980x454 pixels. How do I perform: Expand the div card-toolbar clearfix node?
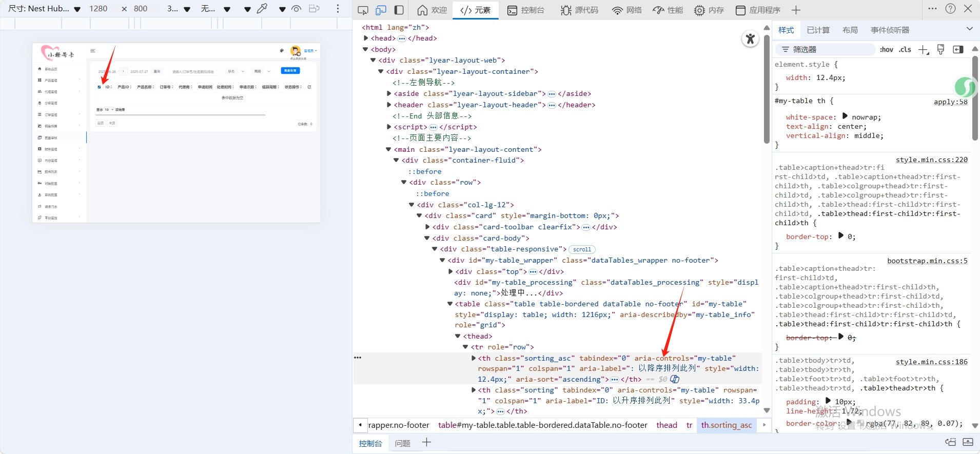tap(428, 227)
